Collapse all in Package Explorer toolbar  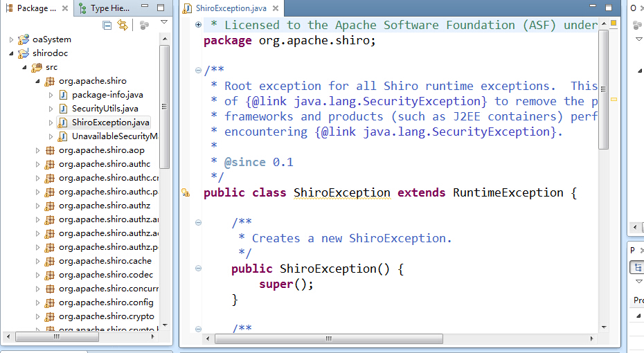(107, 26)
